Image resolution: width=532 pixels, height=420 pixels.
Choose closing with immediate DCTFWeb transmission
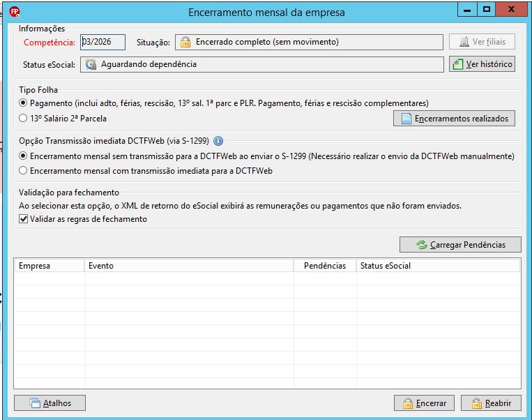click(x=23, y=170)
